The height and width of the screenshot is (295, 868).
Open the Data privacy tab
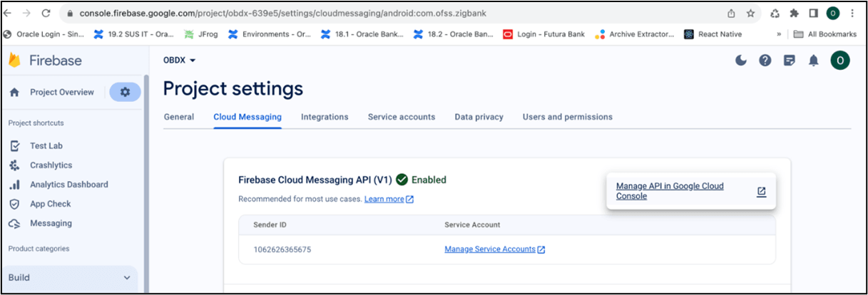coord(479,117)
